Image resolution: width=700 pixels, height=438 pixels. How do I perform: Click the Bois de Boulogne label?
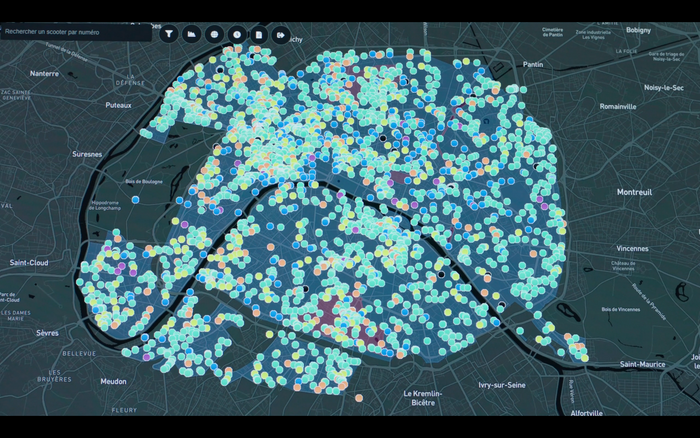pyautogui.click(x=145, y=180)
